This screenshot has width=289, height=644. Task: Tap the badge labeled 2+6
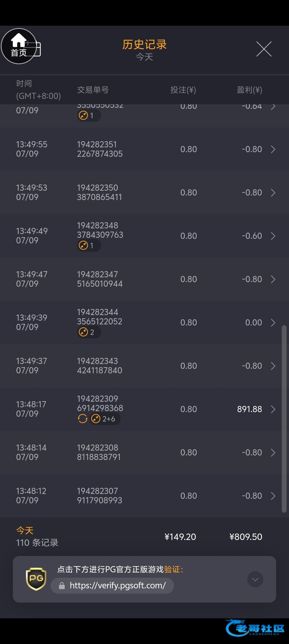coord(105,419)
